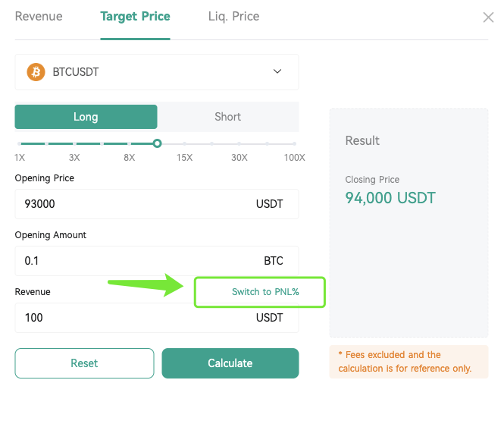The height and width of the screenshot is (424, 504).
Task: Go to the Liq. Price tab
Action: (233, 17)
